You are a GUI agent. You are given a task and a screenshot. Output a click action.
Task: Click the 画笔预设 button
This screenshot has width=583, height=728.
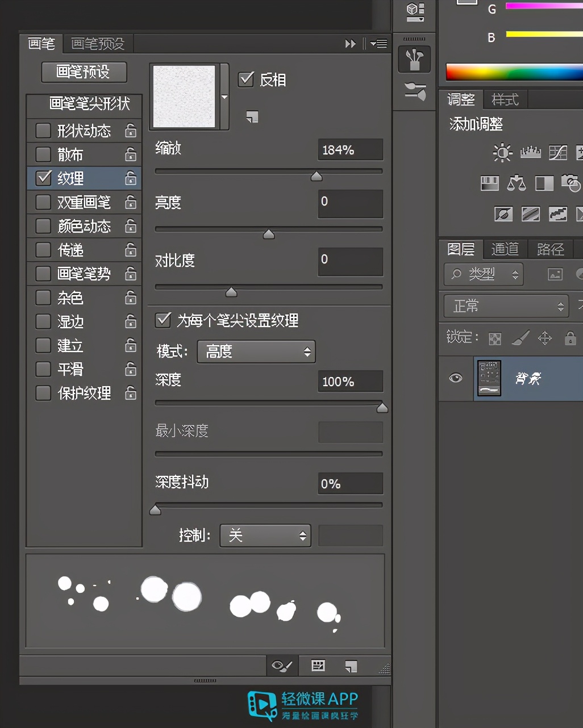(84, 72)
